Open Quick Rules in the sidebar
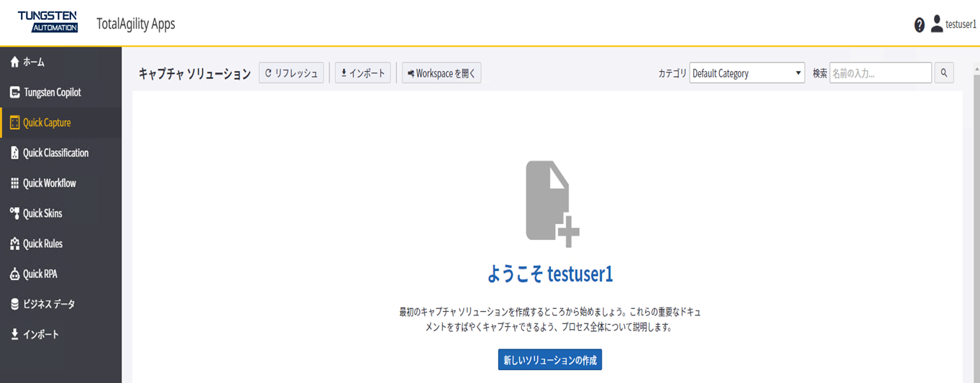The width and height of the screenshot is (980, 383). [61, 243]
